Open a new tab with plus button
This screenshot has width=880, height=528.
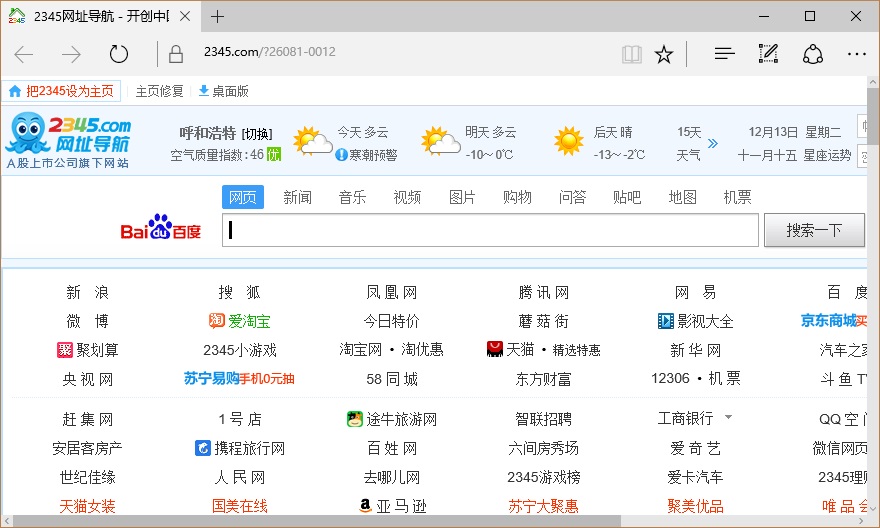pos(217,17)
